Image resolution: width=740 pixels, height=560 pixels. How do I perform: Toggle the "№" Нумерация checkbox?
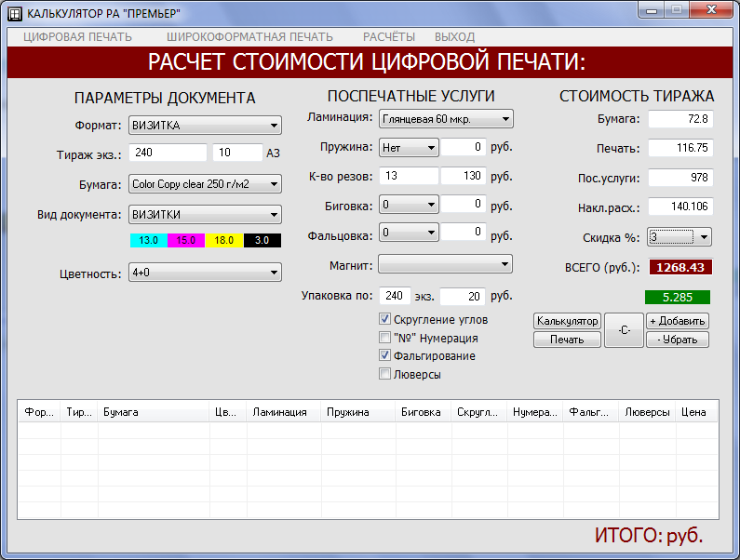(385, 338)
